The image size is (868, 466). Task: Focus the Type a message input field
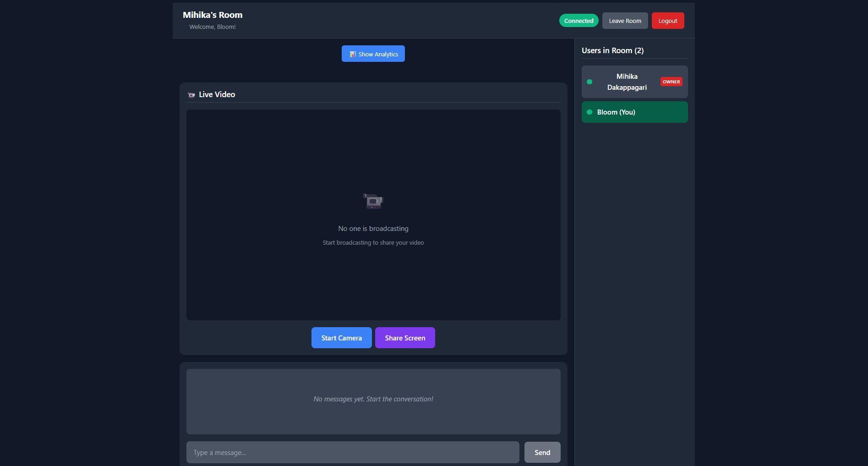[x=352, y=453]
